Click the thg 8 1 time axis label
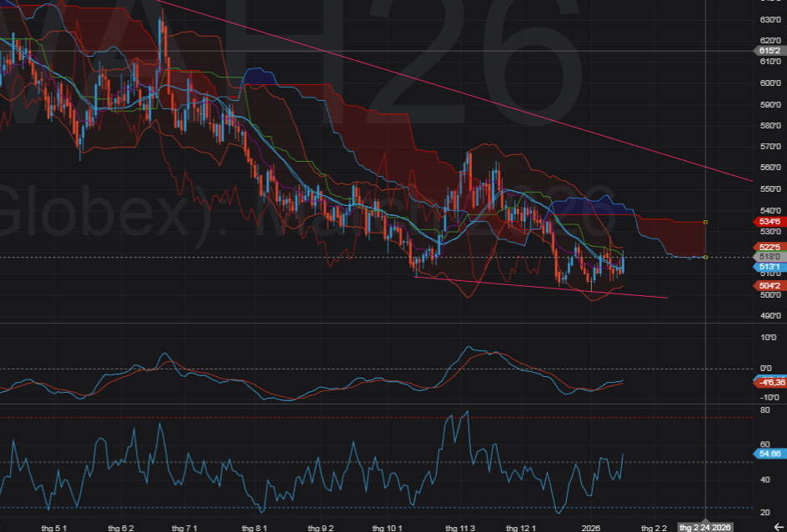The image size is (787, 532). pyautogui.click(x=254, y=527)
